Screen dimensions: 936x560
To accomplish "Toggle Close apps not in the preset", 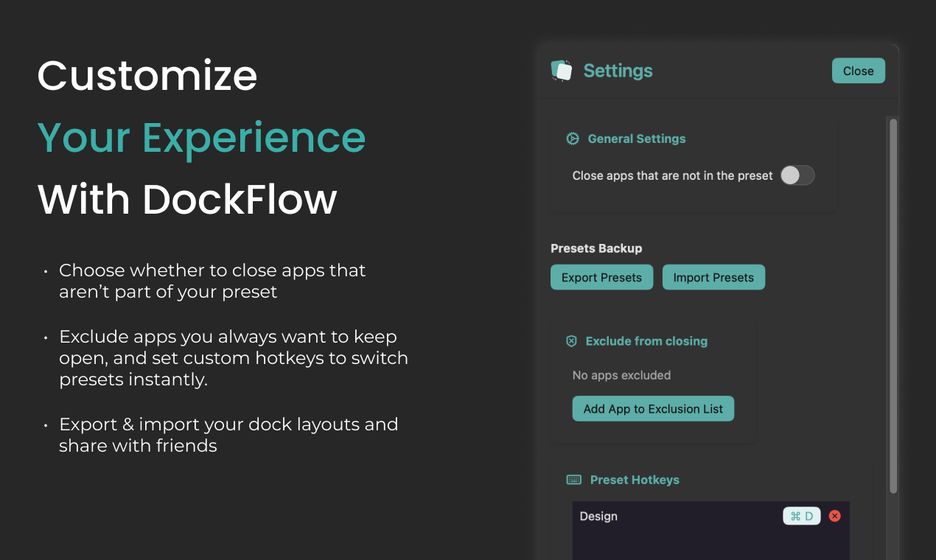I will 797,175.
